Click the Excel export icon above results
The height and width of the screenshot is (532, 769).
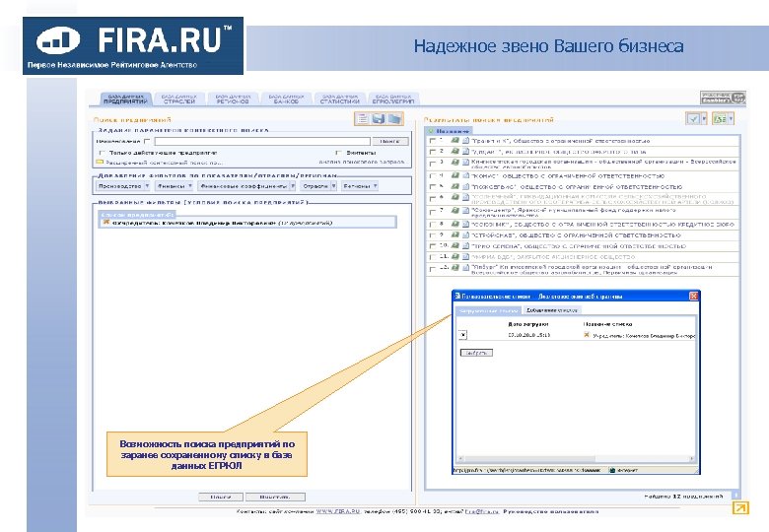pyautogui.click(x=720, y=118)
